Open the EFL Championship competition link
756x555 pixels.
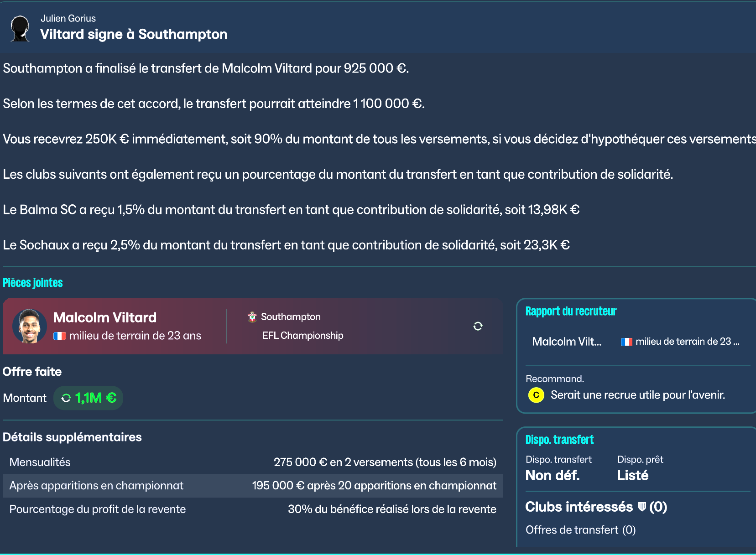pos(302,336)
